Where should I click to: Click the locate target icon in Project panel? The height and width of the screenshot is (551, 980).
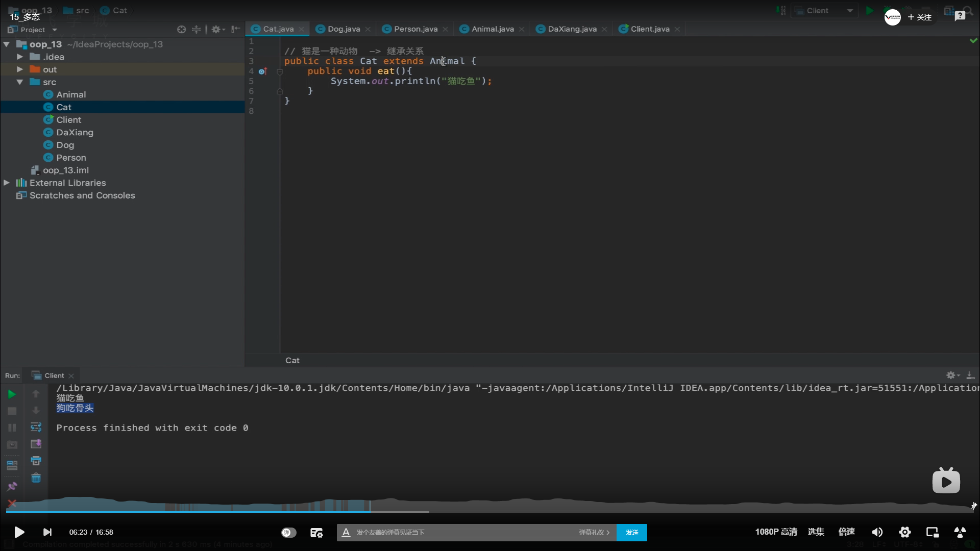181,30
